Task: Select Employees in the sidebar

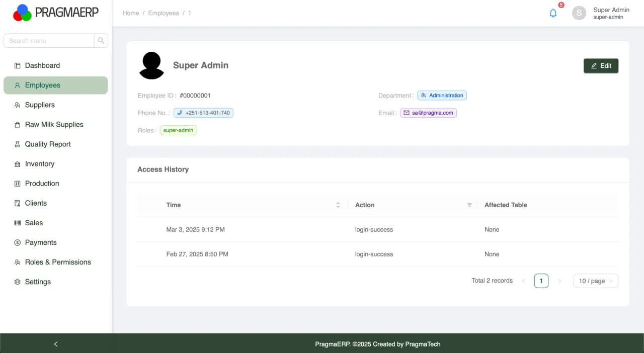Action: click(55, 85)
